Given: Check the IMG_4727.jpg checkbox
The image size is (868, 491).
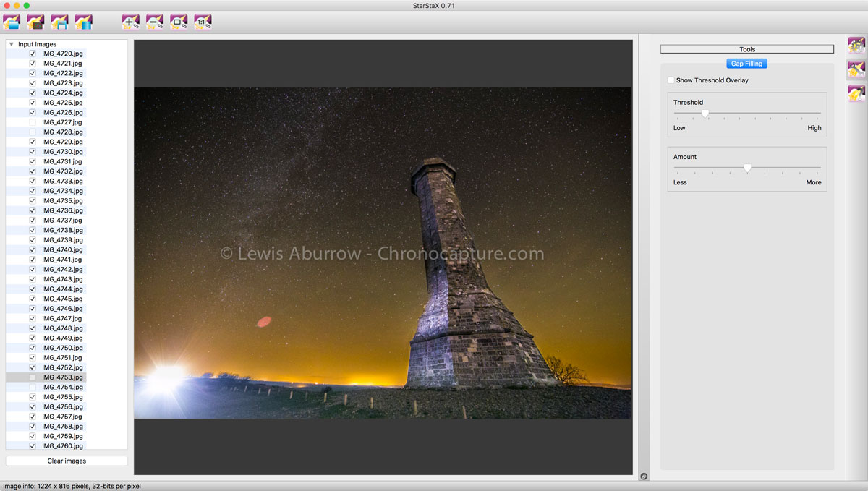Looking at the screenshot, I should pos(33,122).
